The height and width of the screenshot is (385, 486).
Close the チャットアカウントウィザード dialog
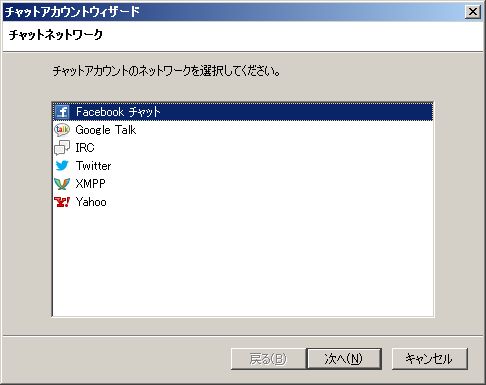pos(473,12)
